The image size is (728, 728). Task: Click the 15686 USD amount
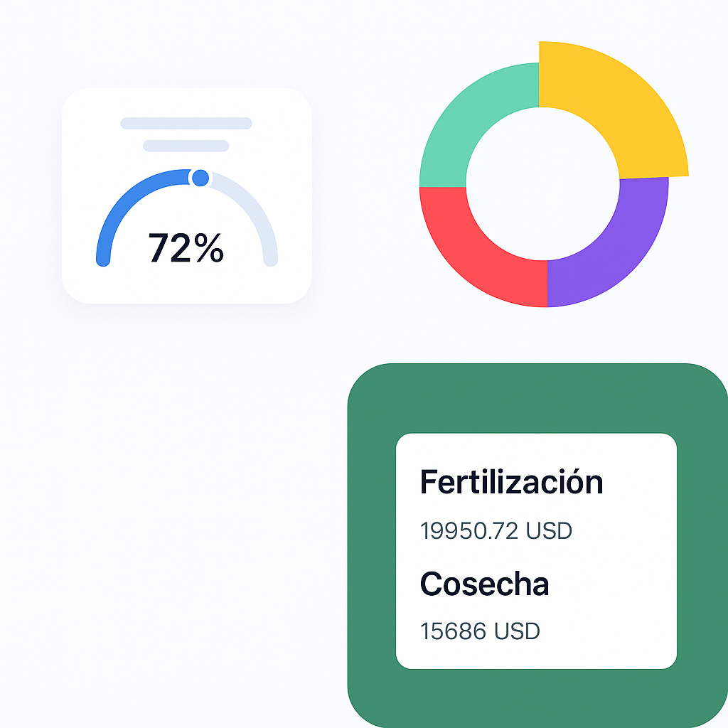480,631
